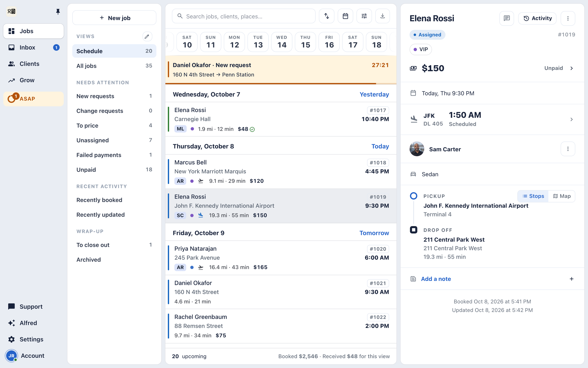Click the VIP tag chip
The image size is (588, 368).
coord(421,49)
